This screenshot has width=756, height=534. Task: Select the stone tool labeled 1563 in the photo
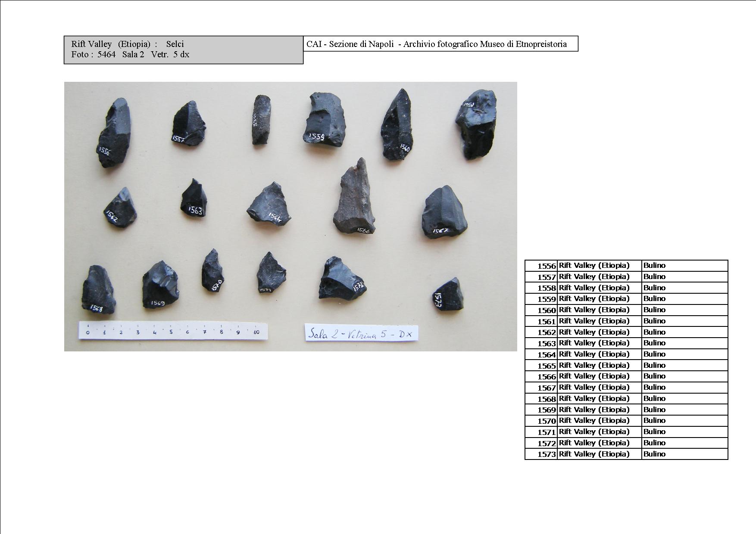(x=193, y=199)
